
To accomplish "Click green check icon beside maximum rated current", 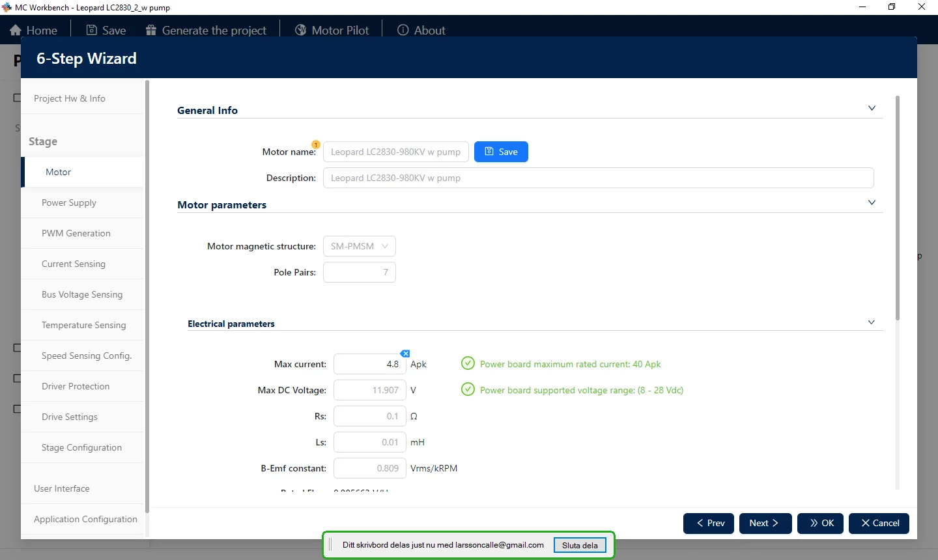I will tap(468, 363).
